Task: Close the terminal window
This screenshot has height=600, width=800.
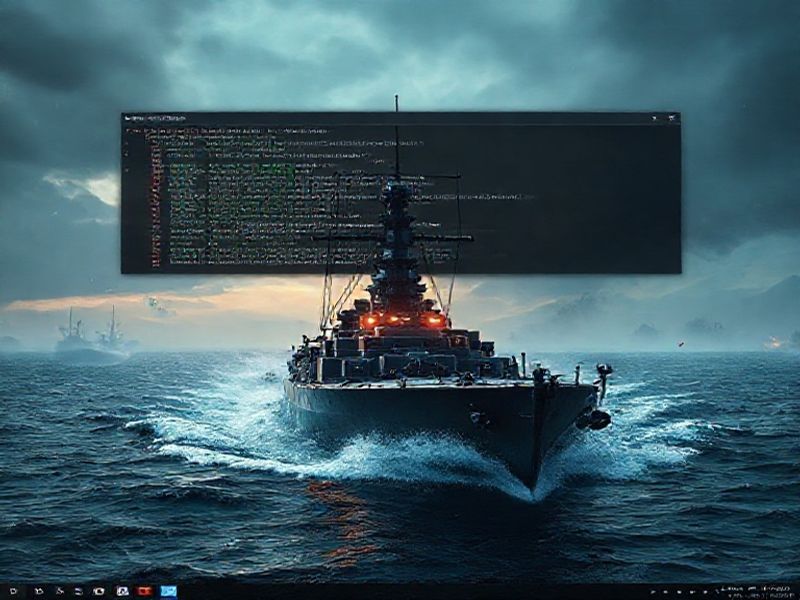Action: (x=672, y=118)
